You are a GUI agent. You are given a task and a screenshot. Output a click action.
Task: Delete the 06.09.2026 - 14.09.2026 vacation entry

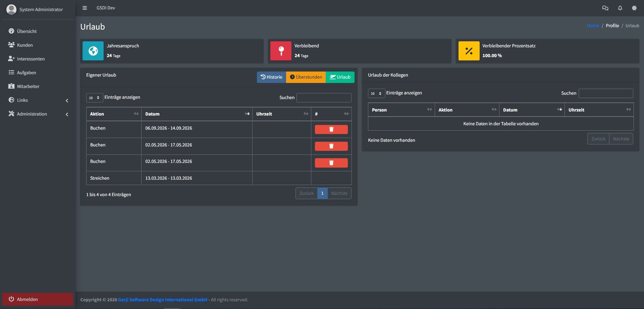[x=331, y=129]
